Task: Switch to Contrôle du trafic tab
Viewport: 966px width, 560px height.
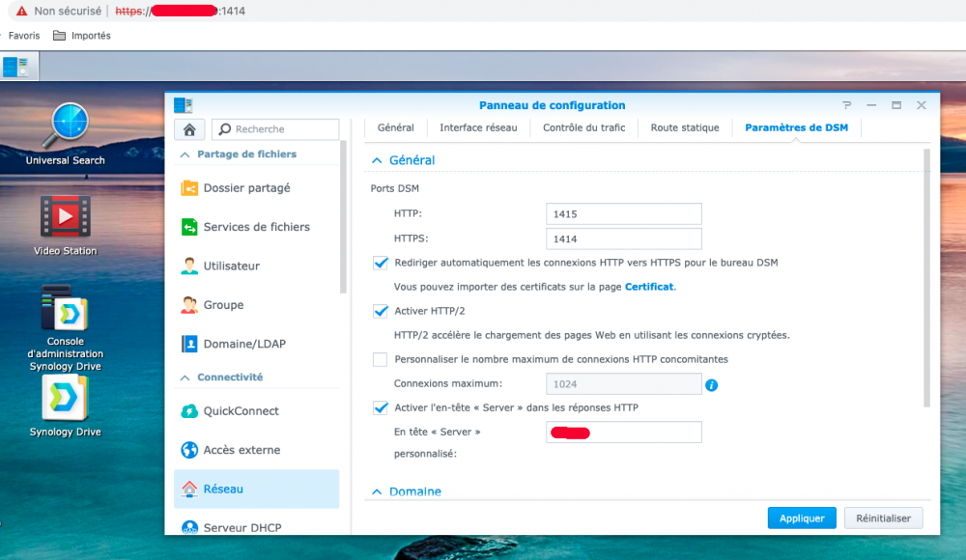Action: 583,127
